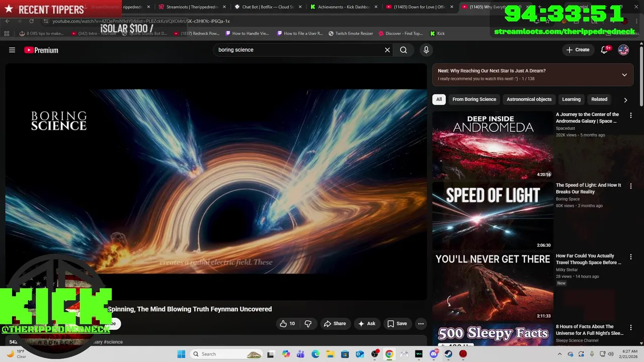Screen dimensions: 644x362
Task: Click the Windows taskbar Search box
Action: click(227, 354)
